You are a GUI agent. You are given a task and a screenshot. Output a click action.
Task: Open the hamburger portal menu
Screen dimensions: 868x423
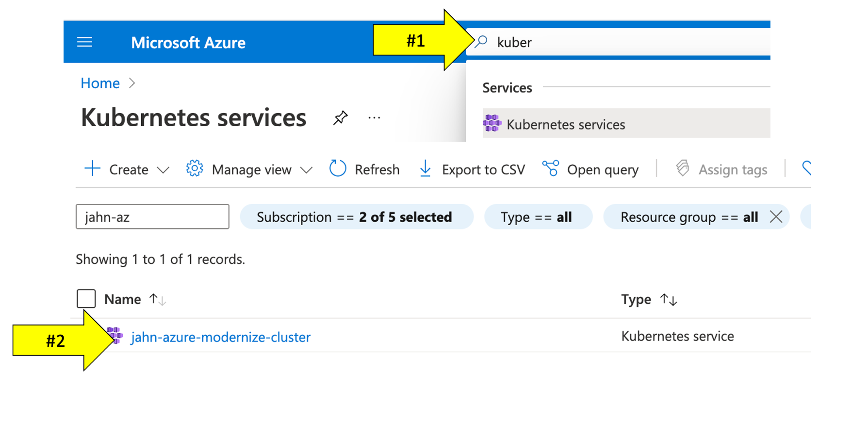coord(84,42)
